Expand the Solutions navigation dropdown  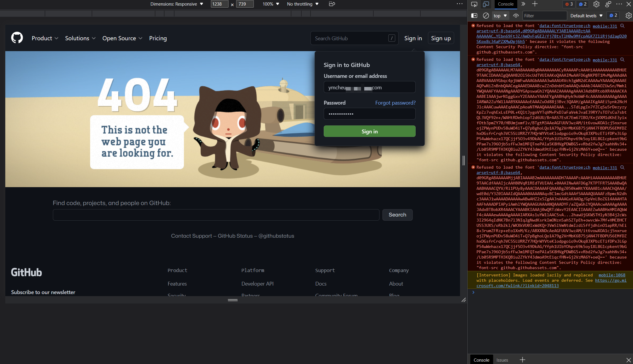[x=80, y=38]
